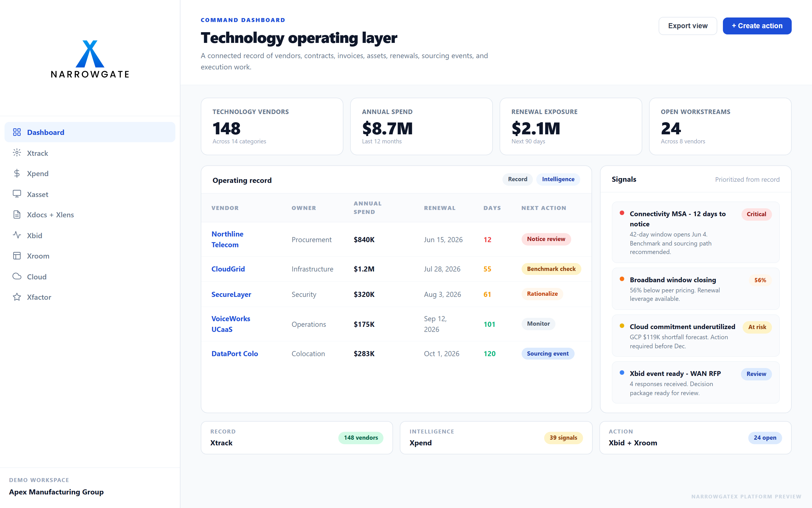Switch to the Intelligence tab
812x508 pixels.
click(558, 179)
